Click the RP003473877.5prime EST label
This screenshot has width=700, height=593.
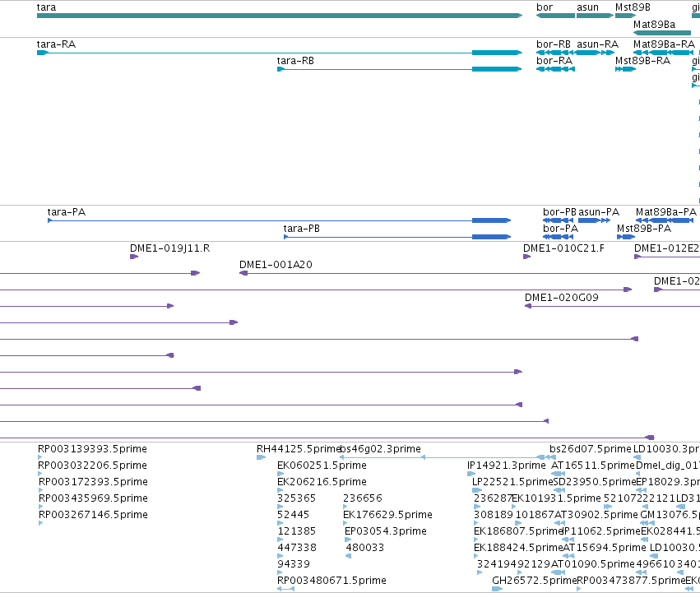click(631, 581)
